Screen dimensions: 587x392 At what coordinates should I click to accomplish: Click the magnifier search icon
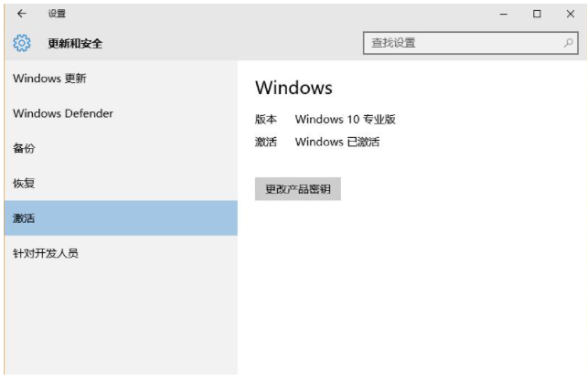point(569,43)
